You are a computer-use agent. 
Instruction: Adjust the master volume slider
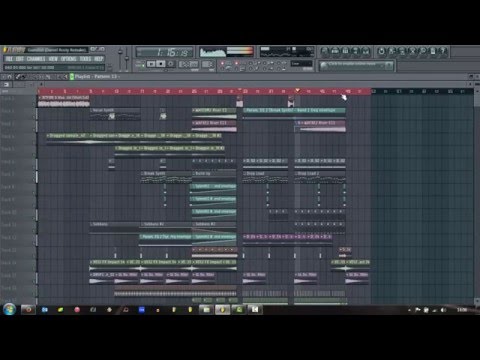[120, 52]
